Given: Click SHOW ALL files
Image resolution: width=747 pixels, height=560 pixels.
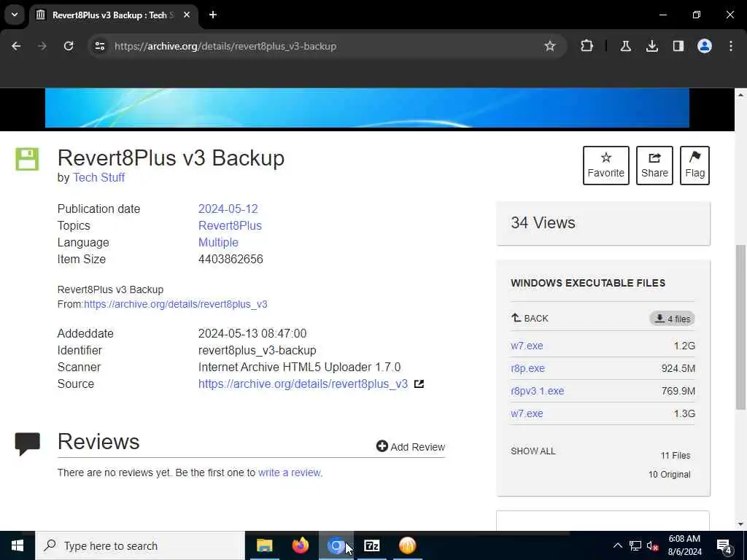Looking at the screenshot, I should coord(533,451).
